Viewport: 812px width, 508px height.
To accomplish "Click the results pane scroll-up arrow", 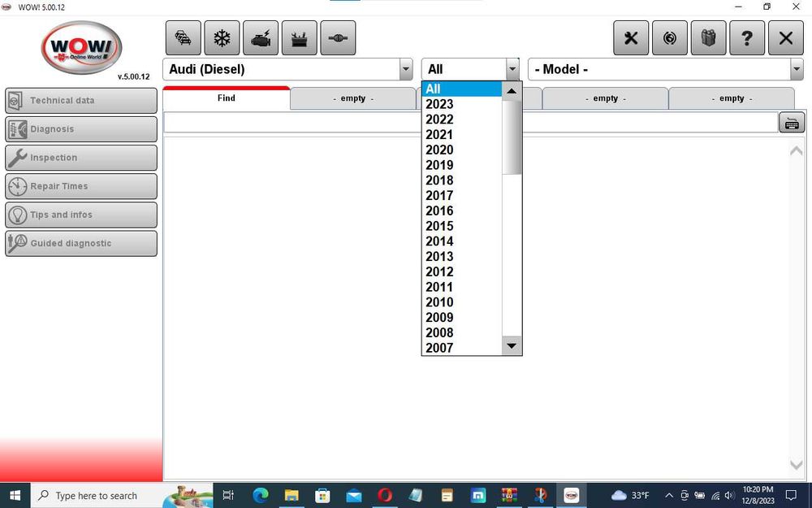I will pos(797,150).
